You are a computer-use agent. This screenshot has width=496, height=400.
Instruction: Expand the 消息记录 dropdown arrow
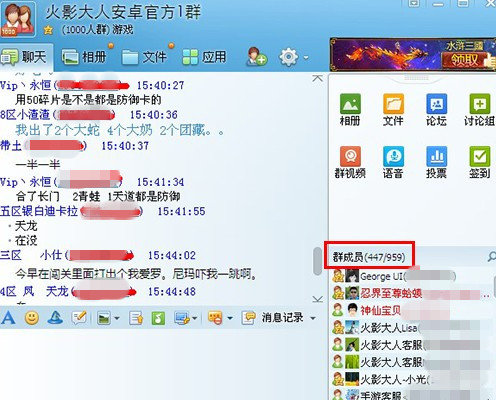[x=313, y=318]
